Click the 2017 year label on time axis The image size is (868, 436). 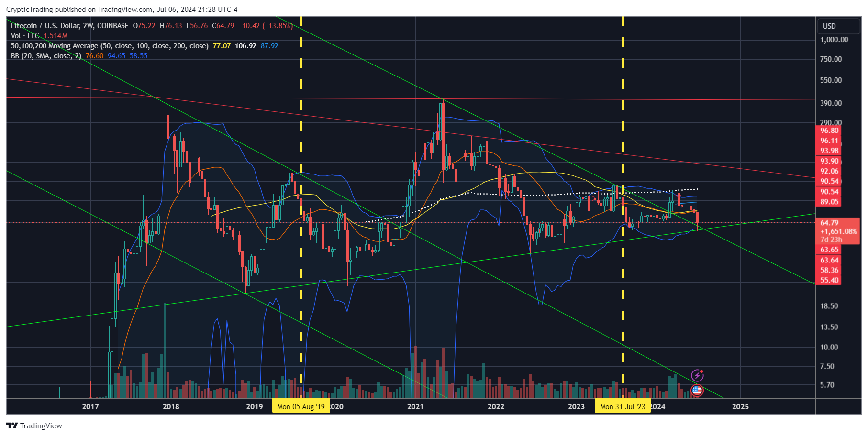pyautogui.click(x=90, y=407)
